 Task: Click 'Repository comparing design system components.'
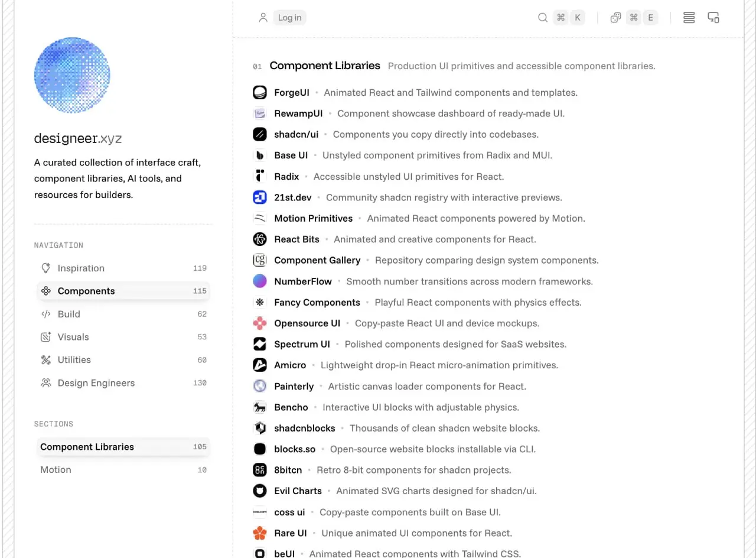pyautogui.click(x=487, y=261)
